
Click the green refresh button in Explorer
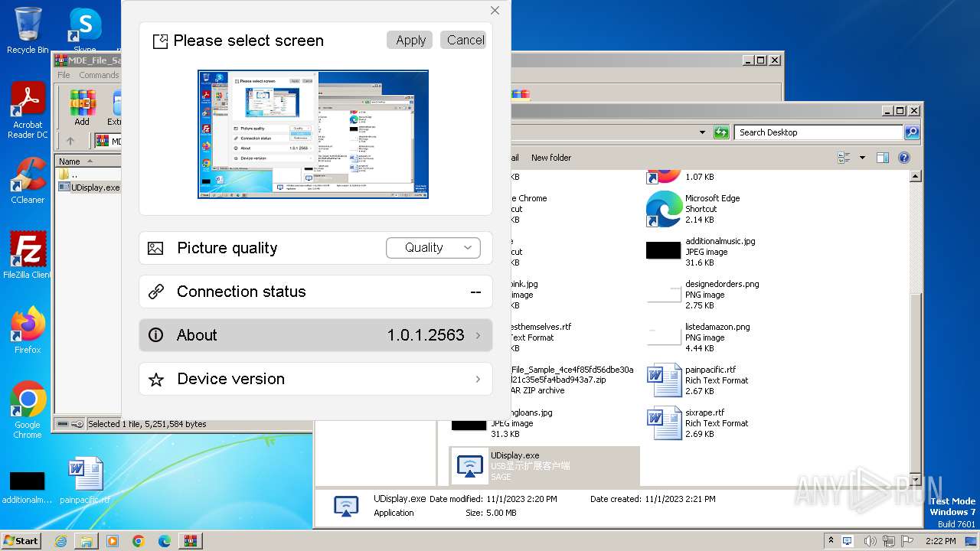click(x=721, y=132)
